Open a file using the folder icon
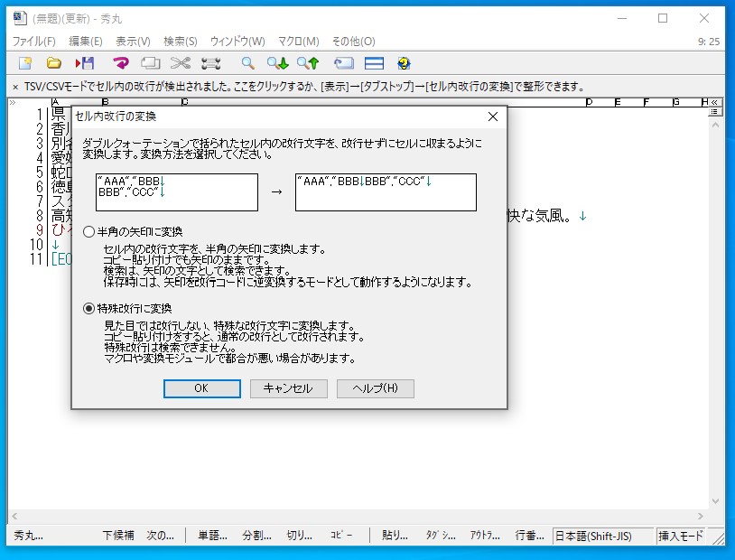Viewport: 735px width, 560px height. [x=52, y=63]
